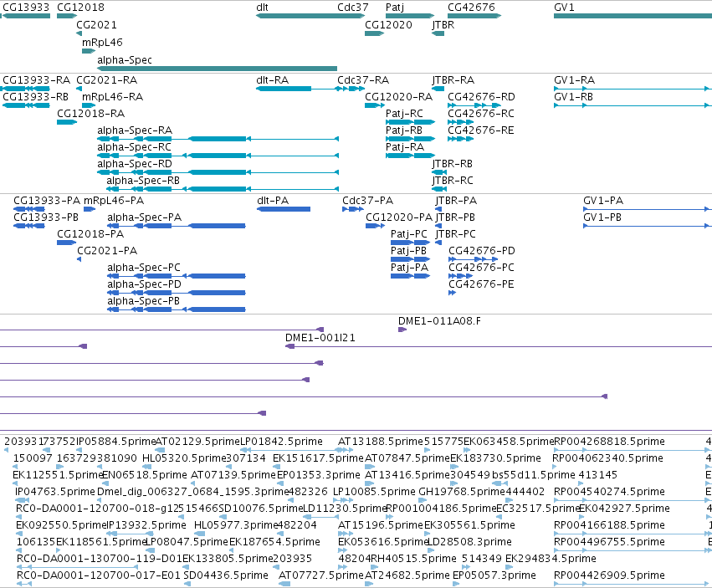Viewport: 712px width, 588px height.
Task: Open the JTBR-RB transcript label
Action: coord(453,164)
